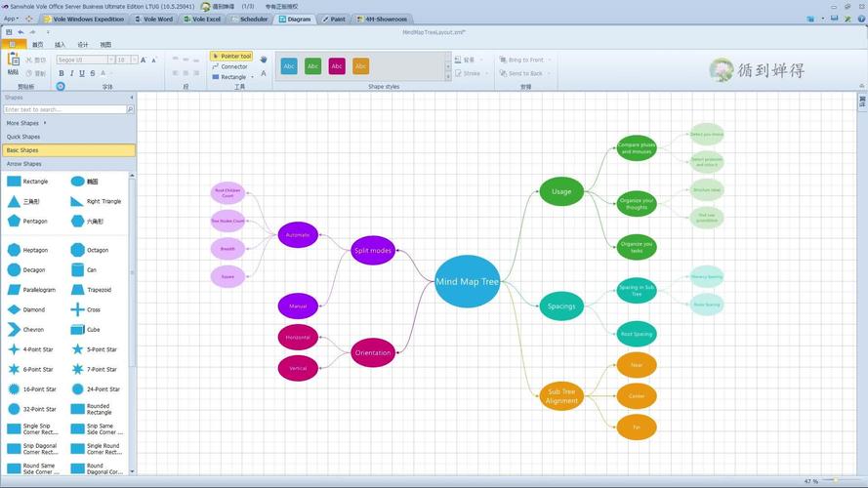Pick the Rectangle shape in the shapes list

click(x=28, y=182)
